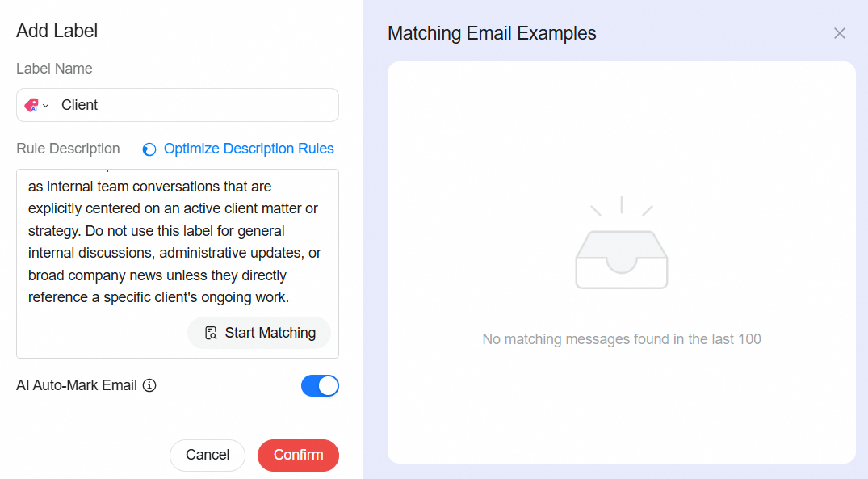Click the Label Name field containing Client
Viewport: 868px width, 479px height.
click(x=177, y=105)
